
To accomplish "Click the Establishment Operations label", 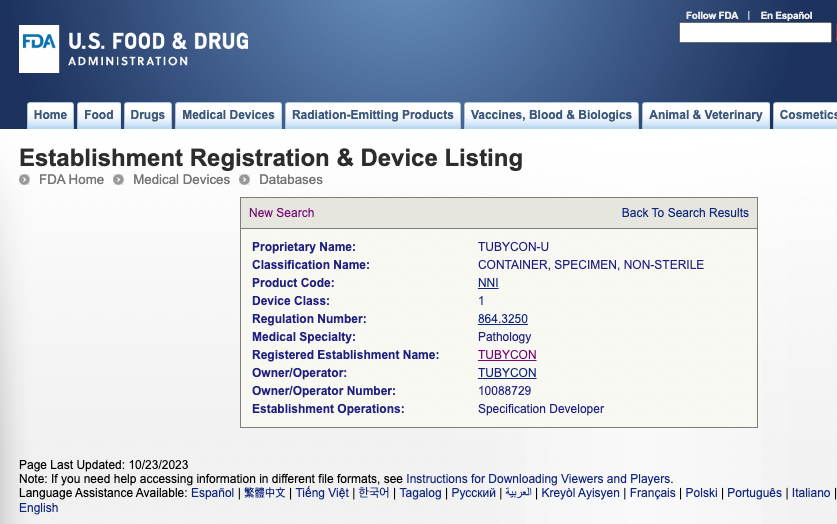I will (328, 409).
